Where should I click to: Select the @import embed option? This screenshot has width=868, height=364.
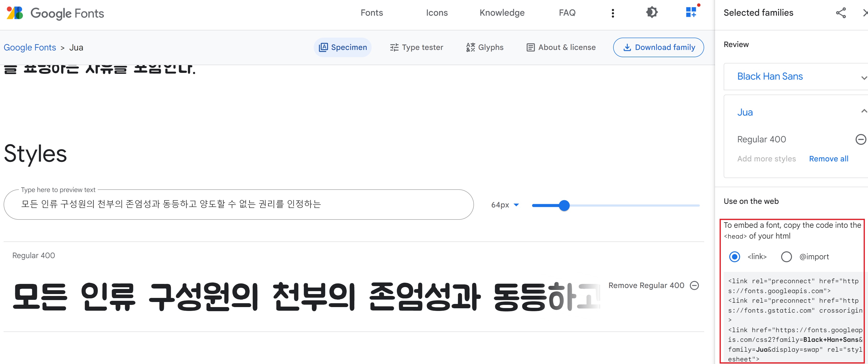click(786, 257)
